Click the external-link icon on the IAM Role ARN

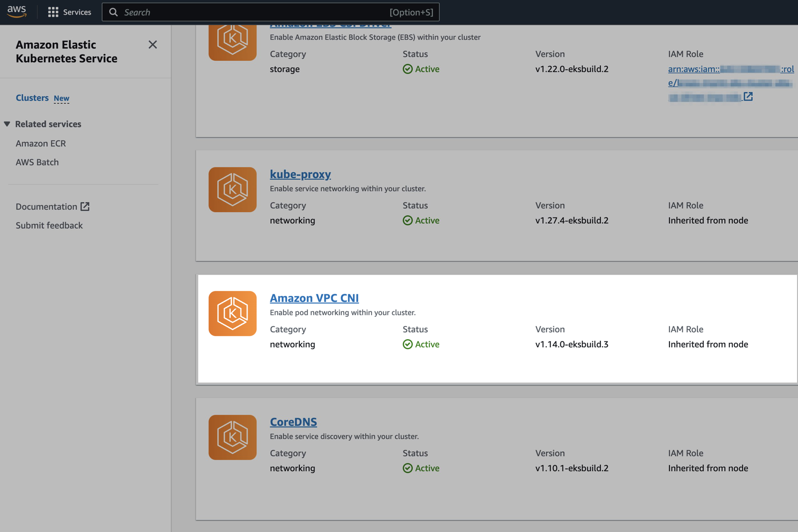(749, 97)
